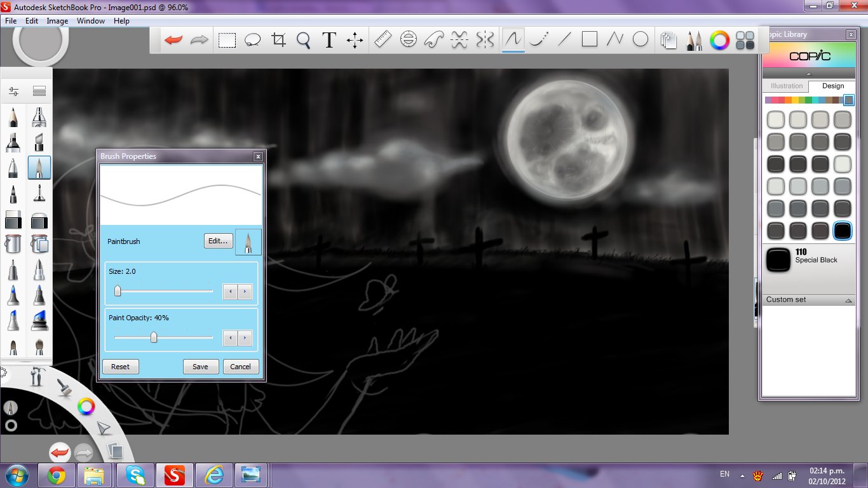Viewport: 868px width, 488px height.
Task: Click the Reset button in Brush Properties
Action: click(120, 367)
